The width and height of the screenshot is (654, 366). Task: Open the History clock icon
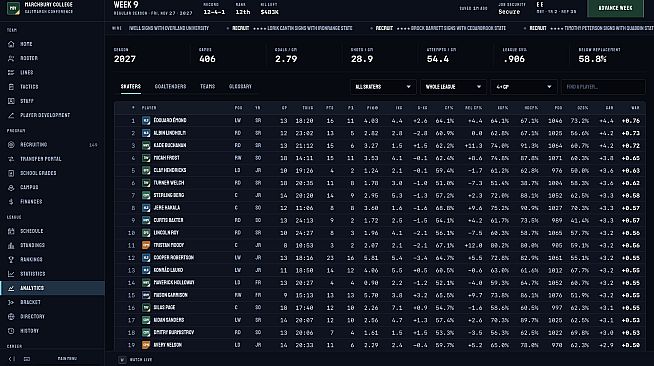point(11,331)
